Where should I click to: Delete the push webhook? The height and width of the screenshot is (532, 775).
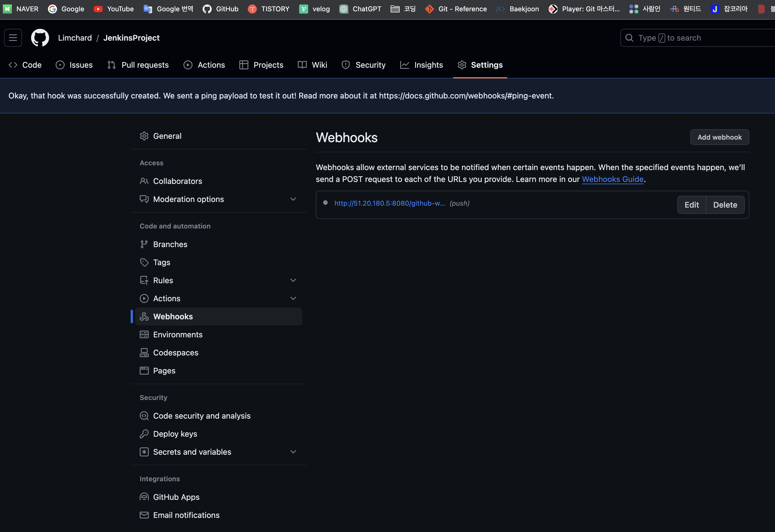[x=725, y=205]
